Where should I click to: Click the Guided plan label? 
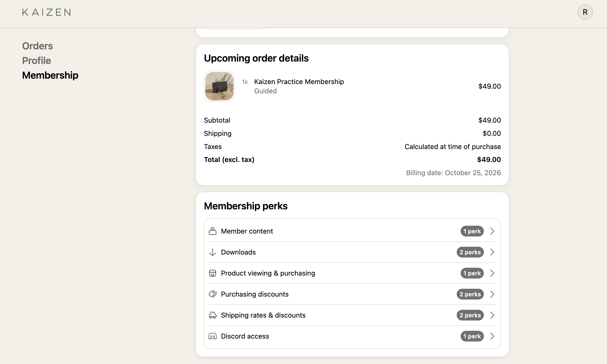[265, 91]
